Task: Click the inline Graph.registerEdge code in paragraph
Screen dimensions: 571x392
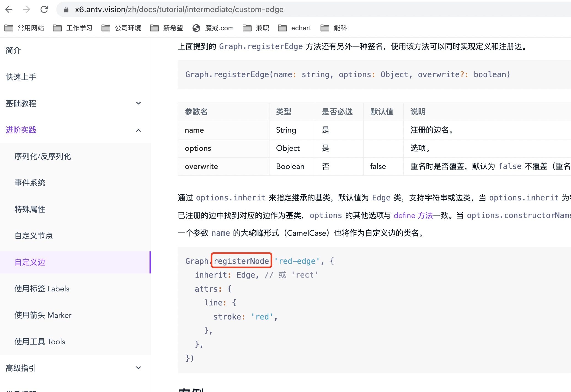Action: (x=261, y=46)
